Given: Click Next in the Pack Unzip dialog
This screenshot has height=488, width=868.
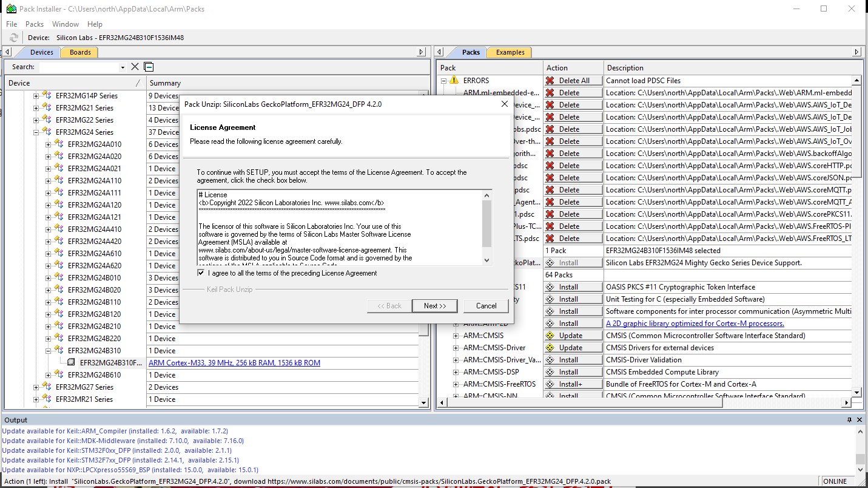Looking at the screenshot, I should pos(435,306).
